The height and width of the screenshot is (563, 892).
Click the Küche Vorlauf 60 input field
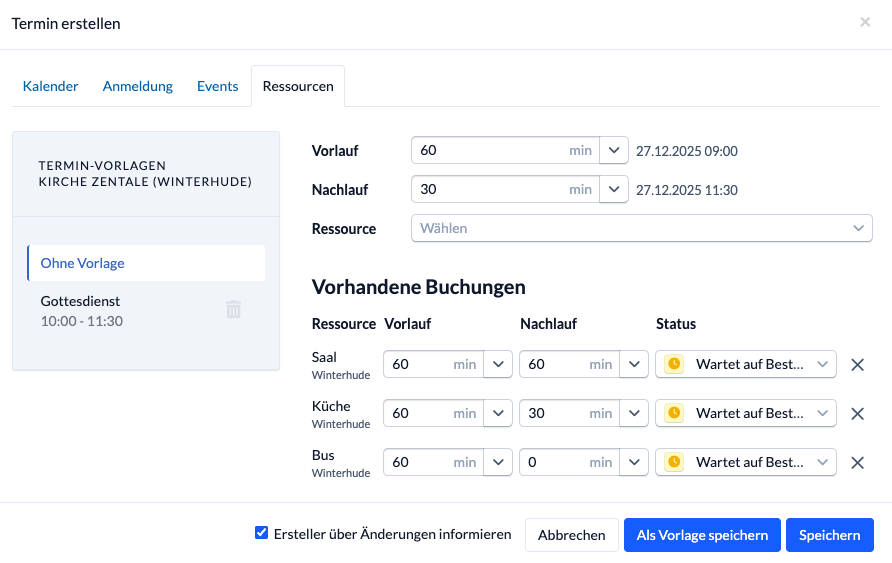[433, 413]
